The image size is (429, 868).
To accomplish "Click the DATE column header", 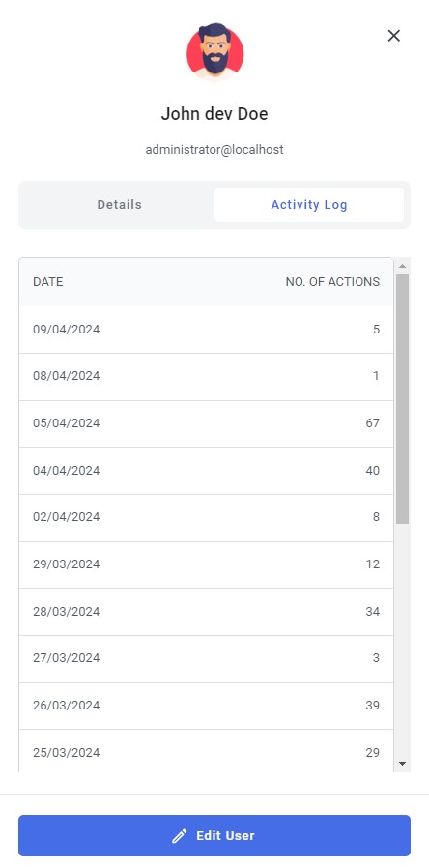I will click(x=48, y=282).
